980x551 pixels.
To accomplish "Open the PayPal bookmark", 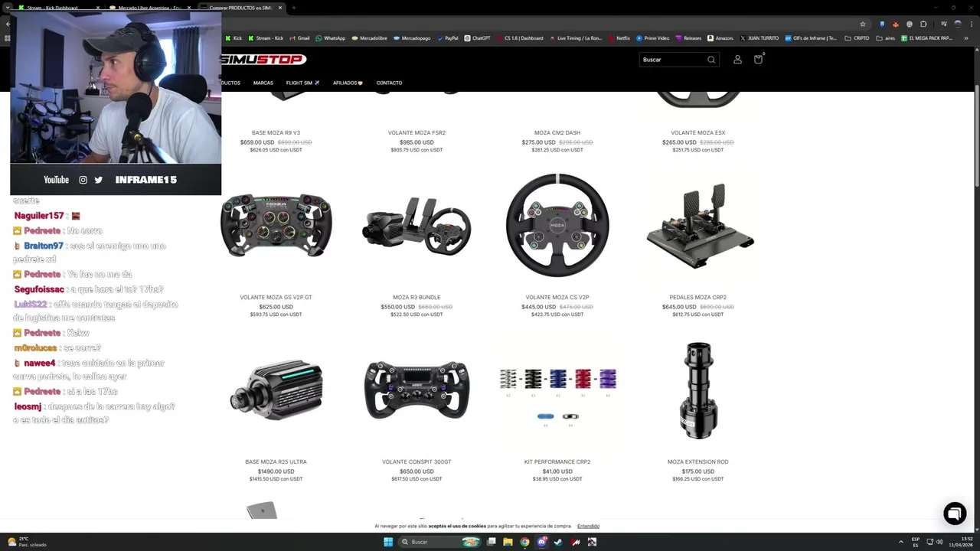I will pyautogui.click(x=447, y=37).
